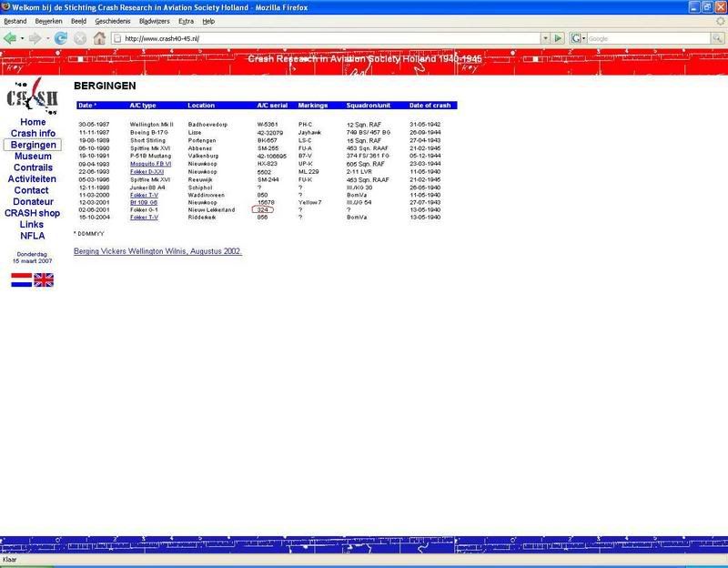The height and width of the screenshot is (568, 728).
Task: Switch language using the Dutch flag
Action: pos(21,280)
